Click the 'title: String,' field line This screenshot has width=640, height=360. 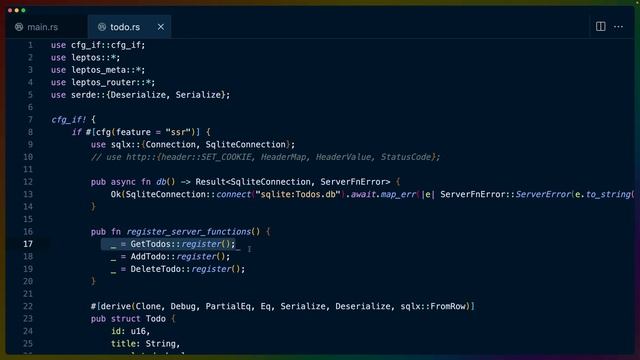(145, 344)
